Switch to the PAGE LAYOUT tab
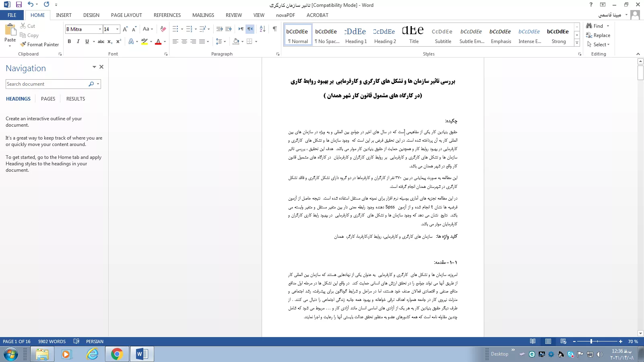Screen dimensions: 644x362 [126, 15]
